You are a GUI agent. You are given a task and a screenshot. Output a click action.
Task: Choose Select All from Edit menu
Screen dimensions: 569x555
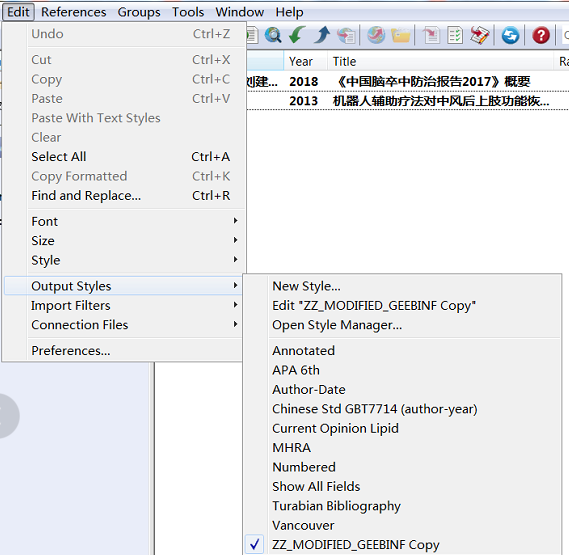pos(123,156)
